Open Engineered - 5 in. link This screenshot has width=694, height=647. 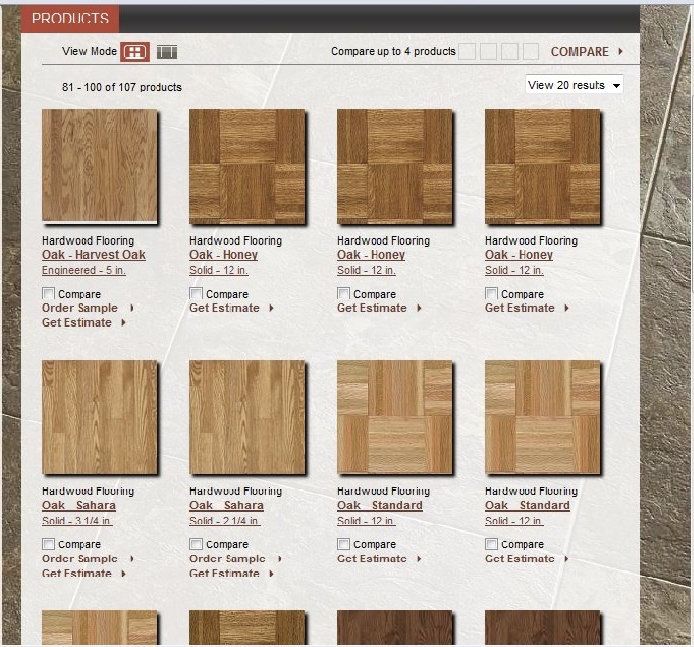click(x=84, y=270)
